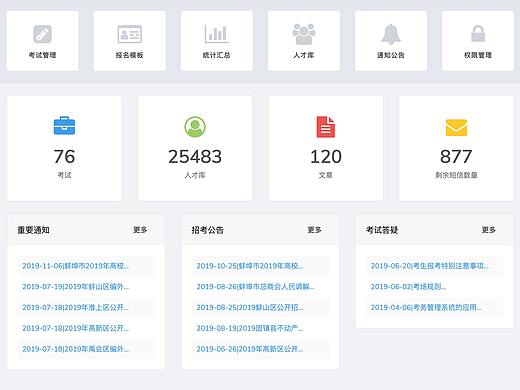Click the blue briefcase exam icon
This screenshot has width=520, height=390.
pyautogui.click(x=64, y=126)
